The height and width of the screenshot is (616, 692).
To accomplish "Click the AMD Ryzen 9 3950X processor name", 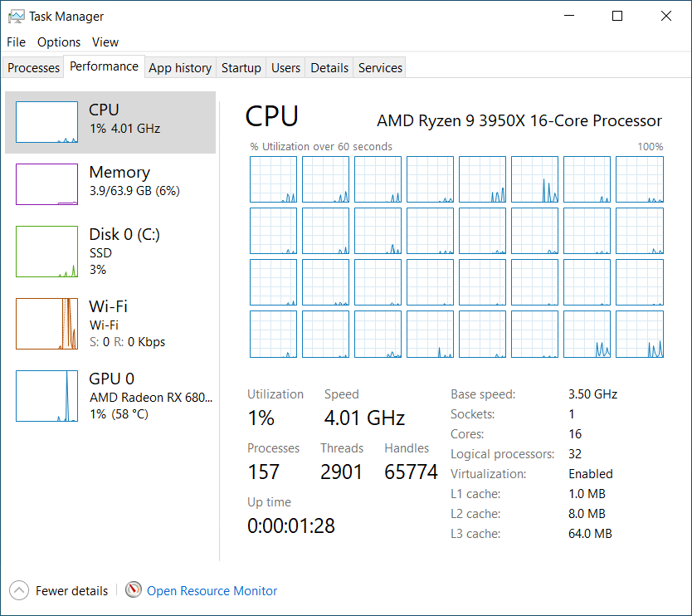I will (519, 120).
